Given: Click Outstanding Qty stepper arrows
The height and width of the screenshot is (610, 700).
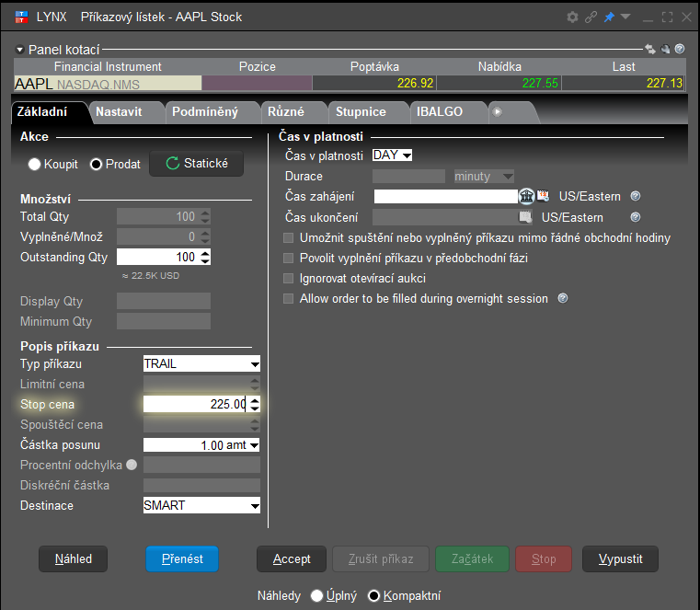Looking at the screenshot, I should click(x=205, y=258).
